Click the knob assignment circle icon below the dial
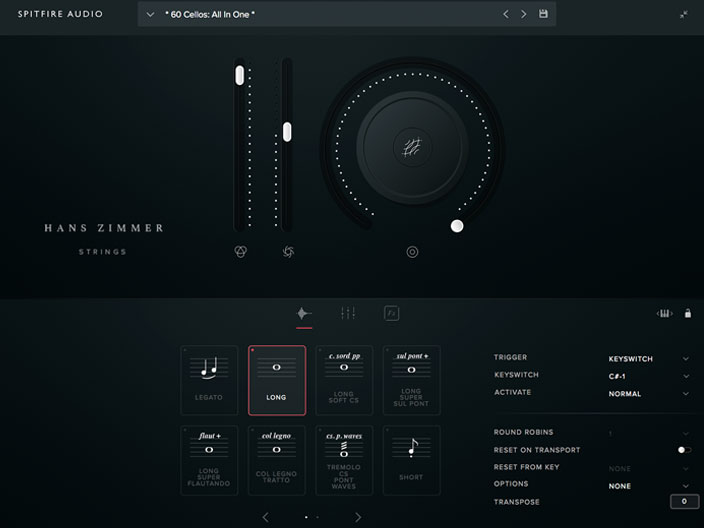The width and height of the screenshot is (704, 528). coord(412,252)
